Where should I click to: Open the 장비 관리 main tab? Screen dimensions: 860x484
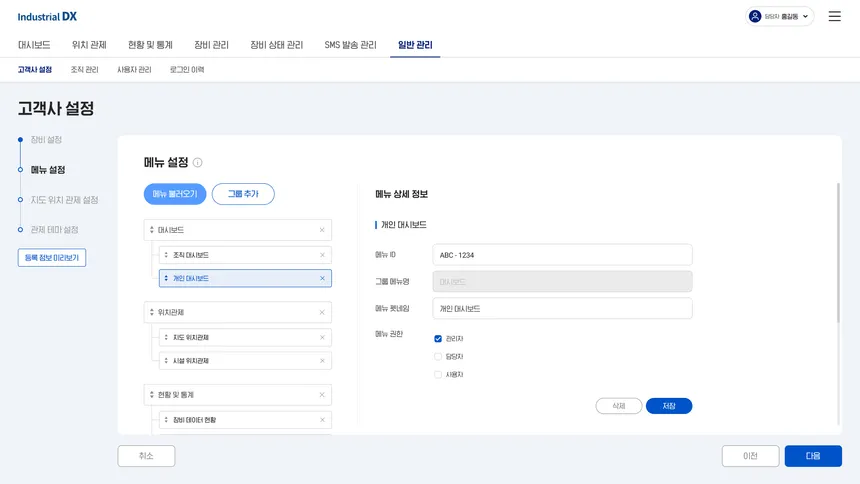(x=211, y=45)
